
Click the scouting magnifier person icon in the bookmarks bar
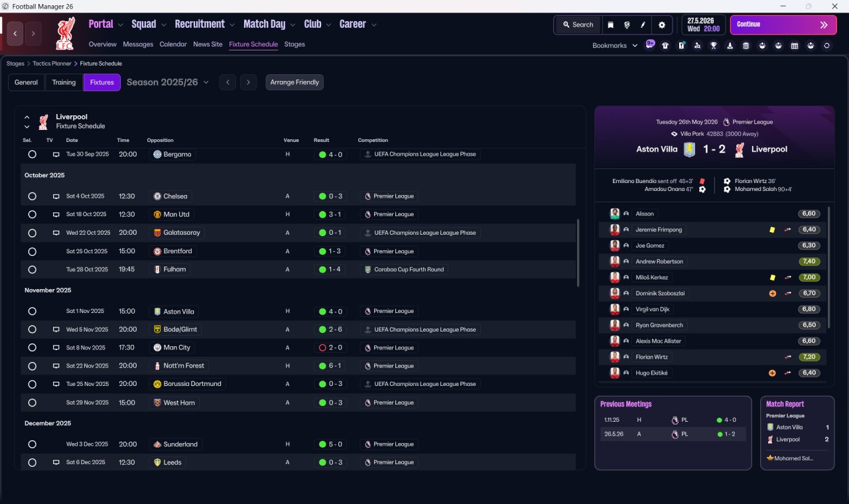pyautogui.click(x=697, y=46)
